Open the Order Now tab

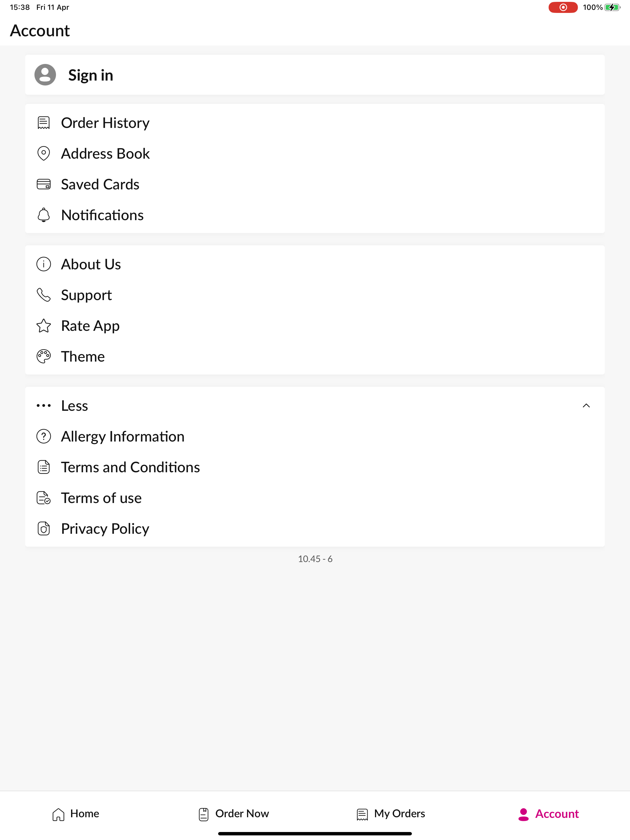[234, 814]
